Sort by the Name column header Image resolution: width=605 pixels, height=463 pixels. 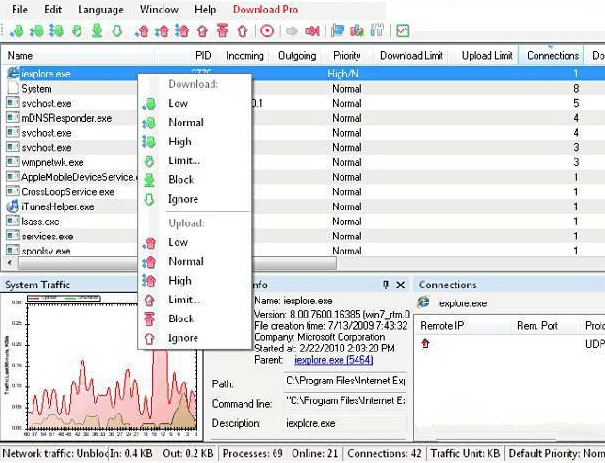pos(78,56)
